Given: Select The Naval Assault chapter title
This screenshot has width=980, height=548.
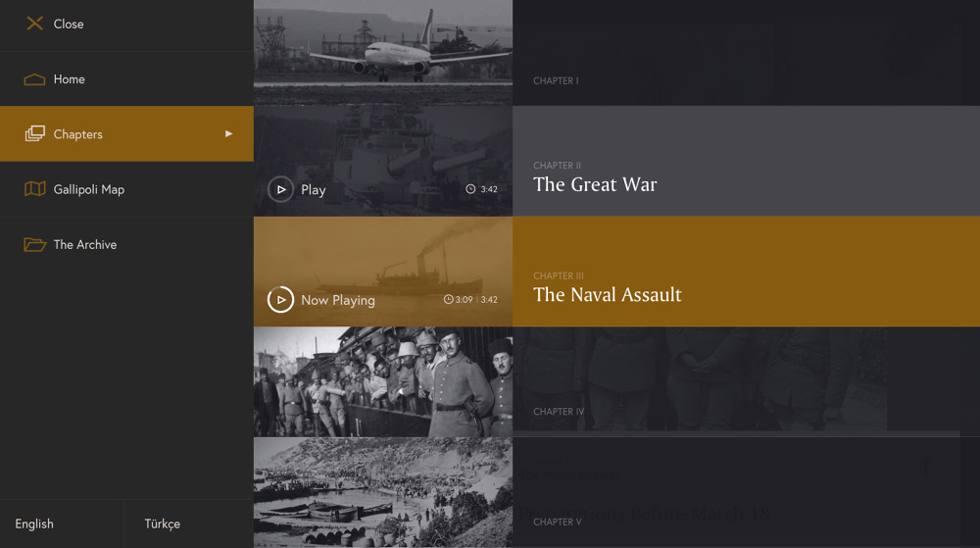Looking at the screenshot, I should click(x=608, y=295).
